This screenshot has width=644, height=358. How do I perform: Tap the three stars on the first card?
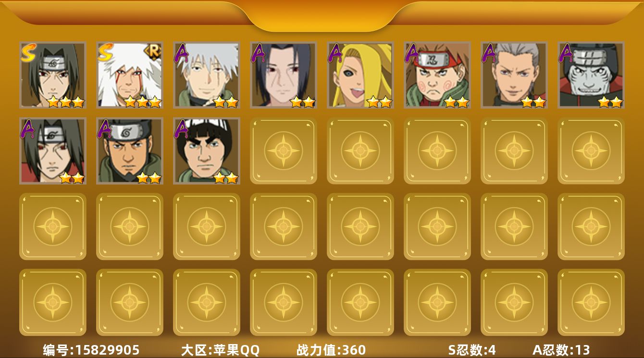pos(66,102)
